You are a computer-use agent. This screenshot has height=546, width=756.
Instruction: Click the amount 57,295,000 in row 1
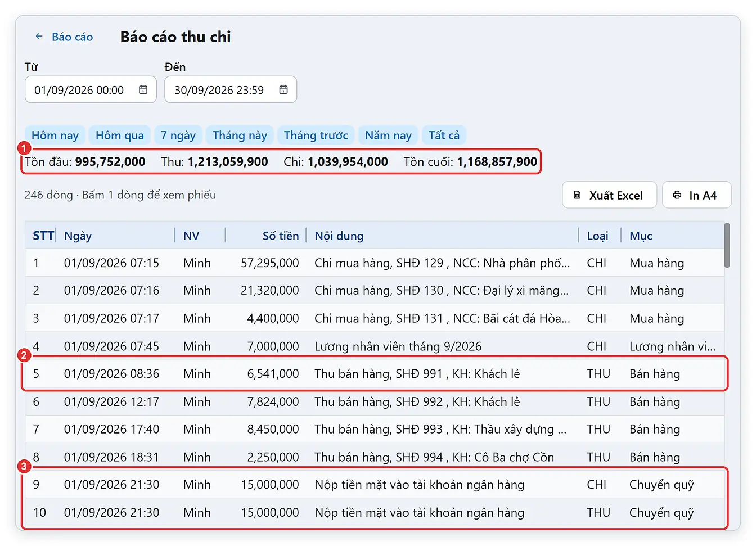pyautogui.click(x=270, y=263)
